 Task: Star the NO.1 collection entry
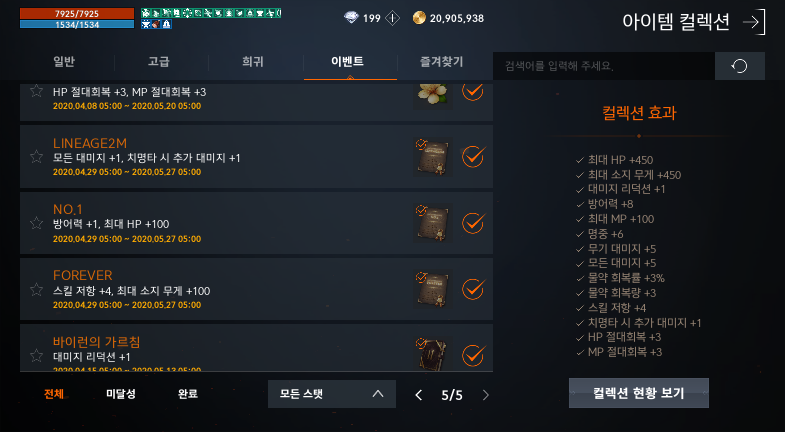point(36,223)
